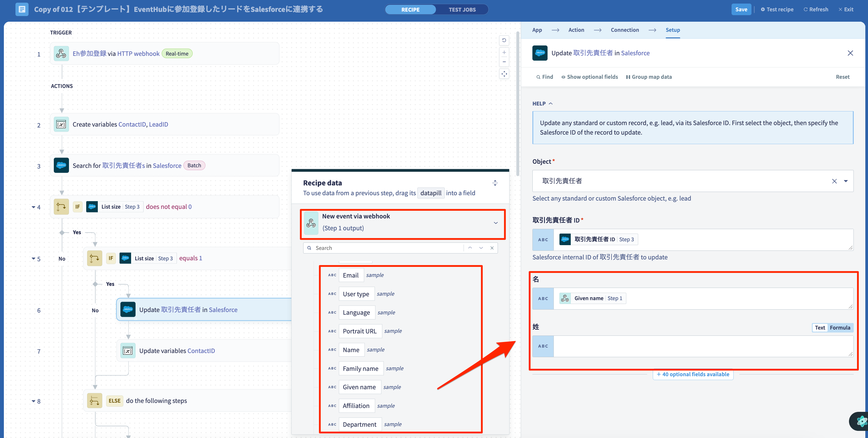Screen dimensions: 868x438
Task: Click the fit-to-screen canvas icon
Action: click(x=504, y=74)
